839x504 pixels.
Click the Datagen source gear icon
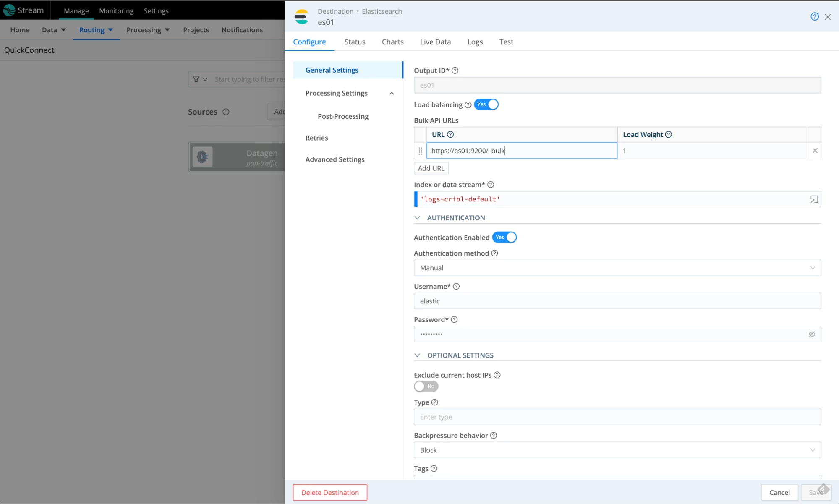coord(202,157)
